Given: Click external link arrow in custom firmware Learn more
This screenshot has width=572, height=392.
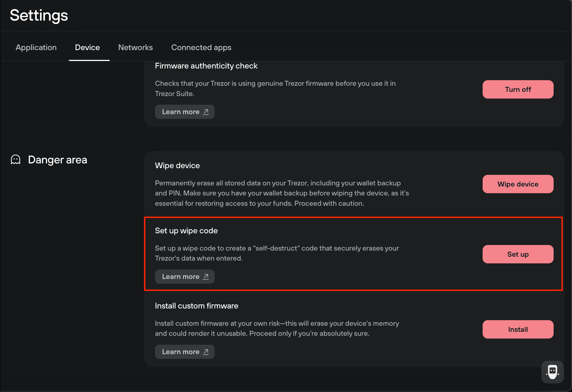Looking at the screenshot, I should pyautogui.click(x=206, y=352).
